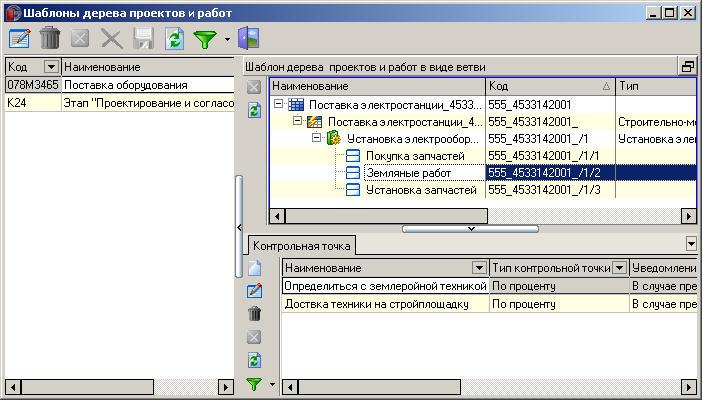This screenshot has width=703, height=401.
Task: Click the funnel filter icon in checkpoint panel
Action: (x=254, y=384)
